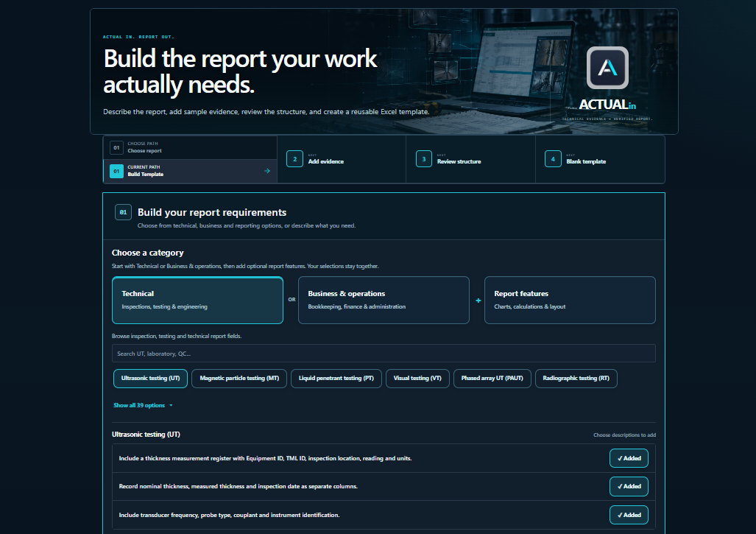Click 'Record nominal thickness, measured thickness' description text
Image resolution: width=756 pixels, height=534 pixels.
239,487
